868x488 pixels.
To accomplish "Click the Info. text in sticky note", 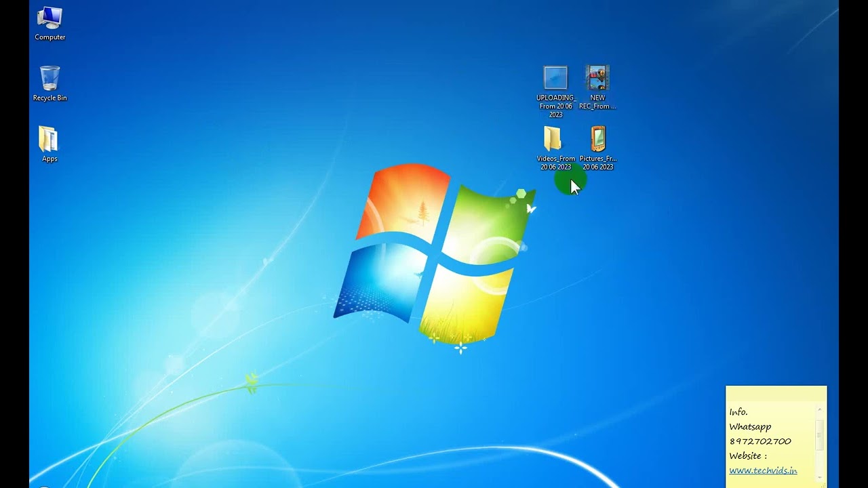I will 738,412.
